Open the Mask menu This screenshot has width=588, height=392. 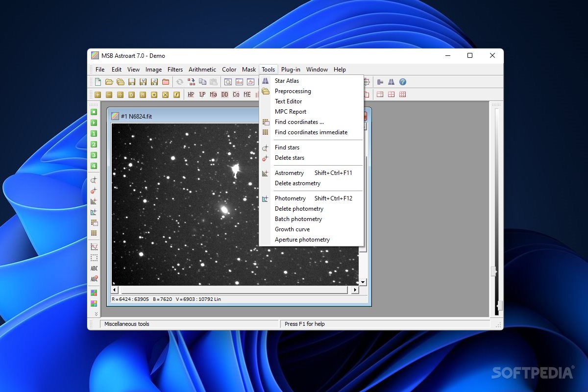click(x=249, y=70)
